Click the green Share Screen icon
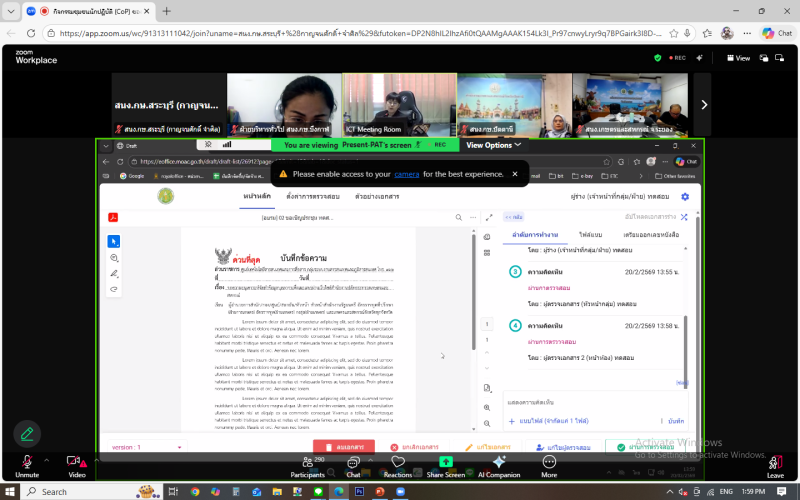800x500 pixels. coord(445,463)
